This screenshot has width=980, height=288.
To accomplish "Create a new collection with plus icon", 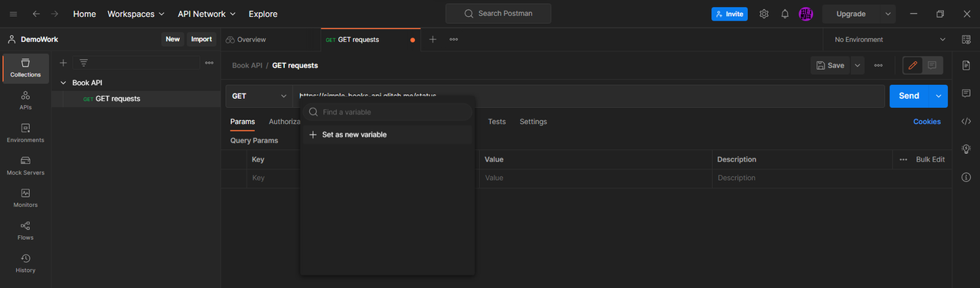I will (x=63, y=63).
